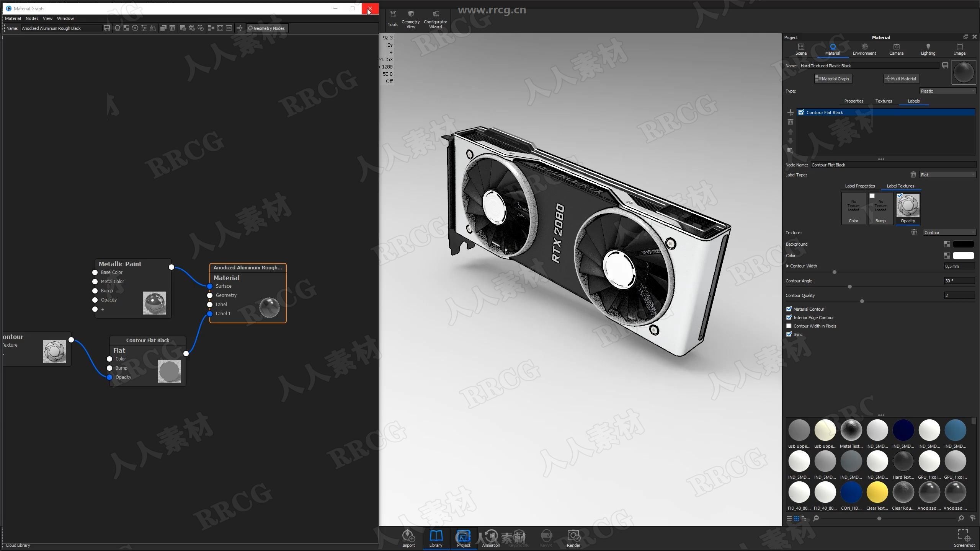Screen dimensions: 980x551
Task: Open material Type dropdown showing Plastic
Action: click(x=948, y=91)
